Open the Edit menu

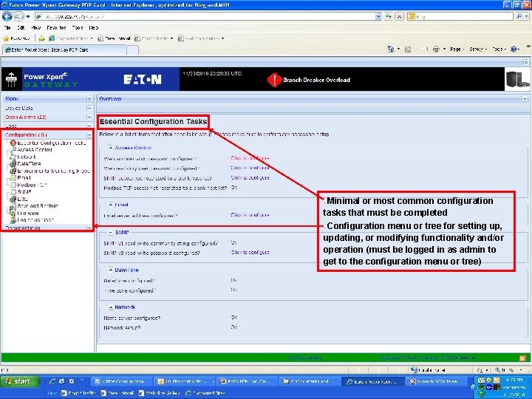pos(21,28)
